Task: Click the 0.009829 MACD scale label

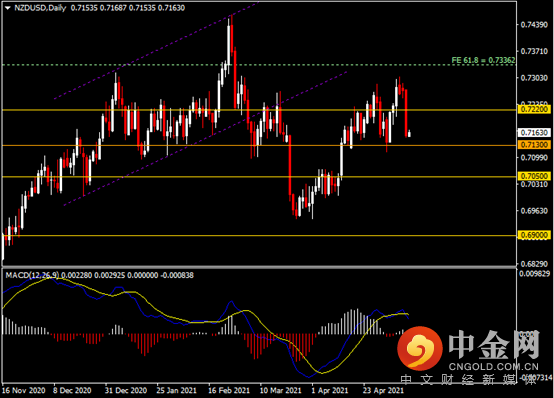Action: coord(535,274)
